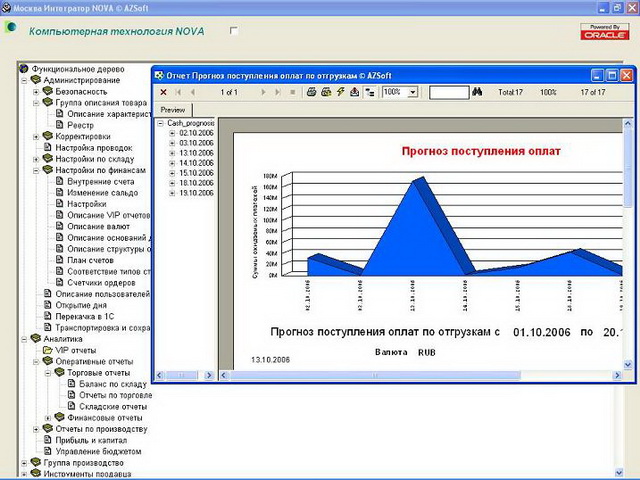This screenshot has width=640, height=480.
Task: Select 14.10.2006 in the group tree
Action: [x=196, y=163]
